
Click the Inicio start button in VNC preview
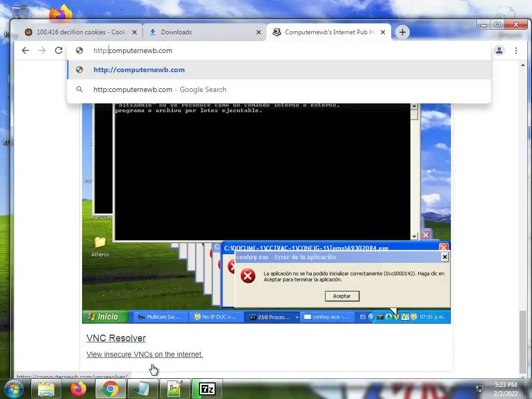105,317
